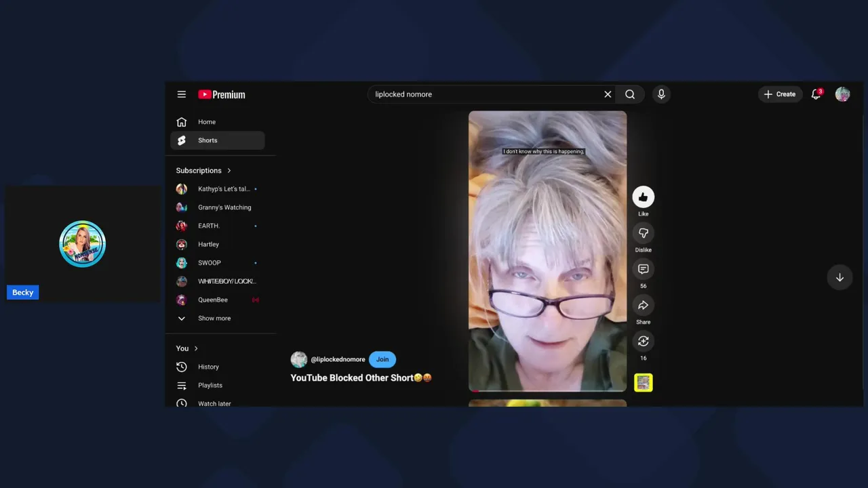Go to next Short with down arrow
Image resolution: width=868 pixels, height=488 pixels.
[x=840, y=277]
